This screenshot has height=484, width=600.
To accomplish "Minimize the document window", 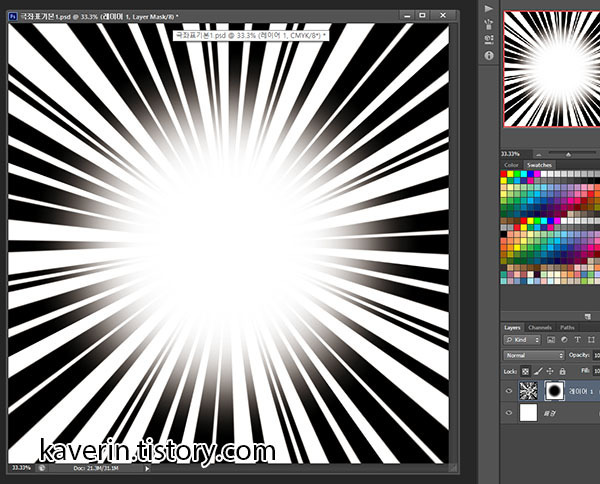I will (408, 16).
